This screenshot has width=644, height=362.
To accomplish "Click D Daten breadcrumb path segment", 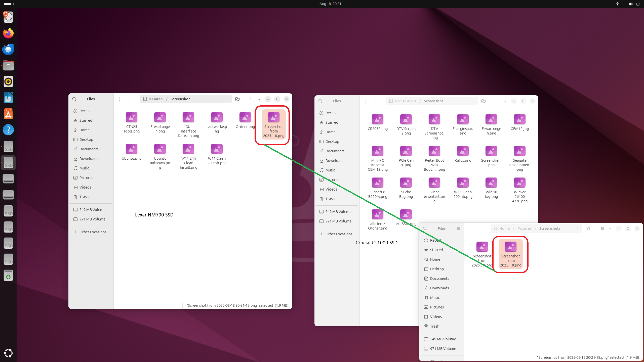I will tap(155, 99).
